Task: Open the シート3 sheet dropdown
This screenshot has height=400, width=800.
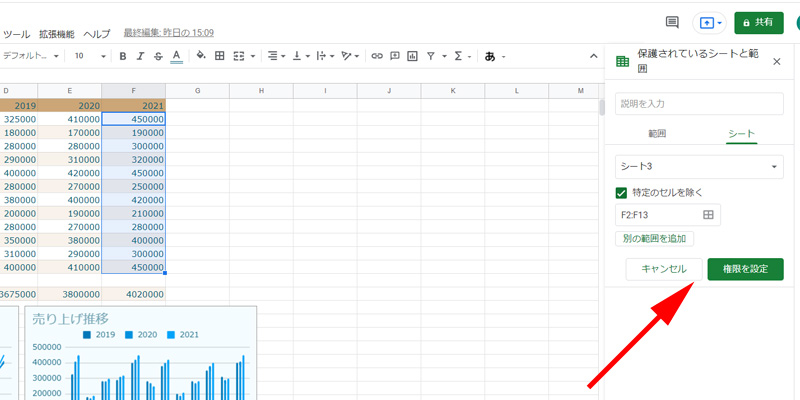Action: pos(699,167)
